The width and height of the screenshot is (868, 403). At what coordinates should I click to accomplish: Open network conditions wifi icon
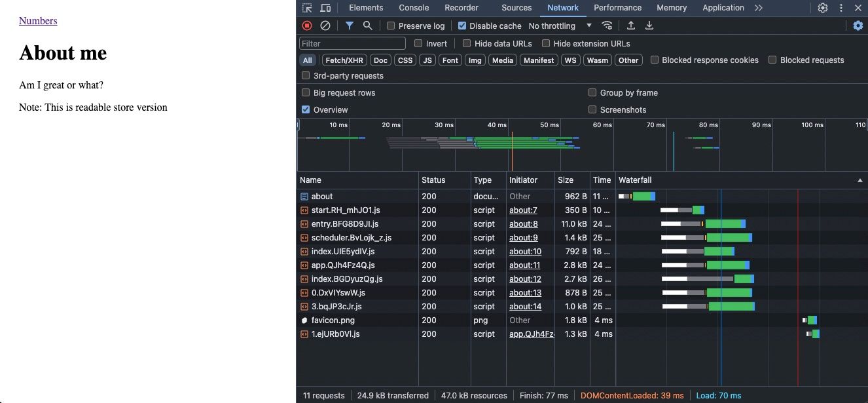[x=607, y=26]
